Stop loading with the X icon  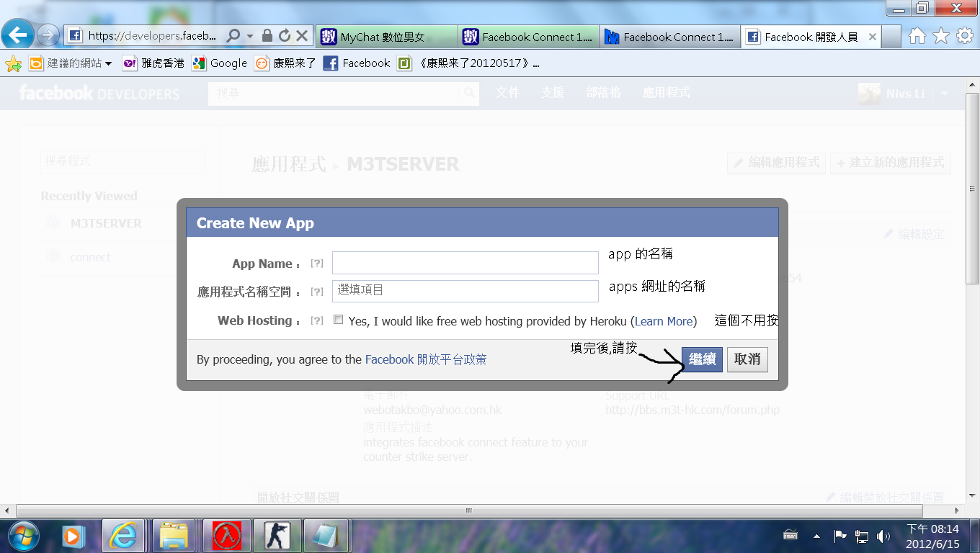[302, 35]
